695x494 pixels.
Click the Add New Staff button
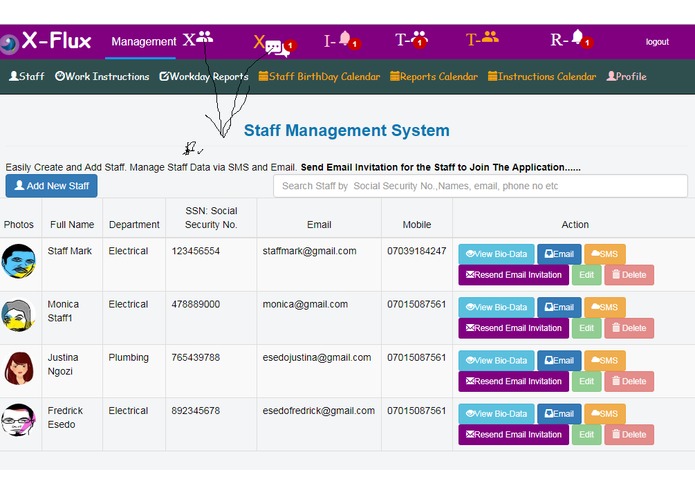tap(51, 186)
